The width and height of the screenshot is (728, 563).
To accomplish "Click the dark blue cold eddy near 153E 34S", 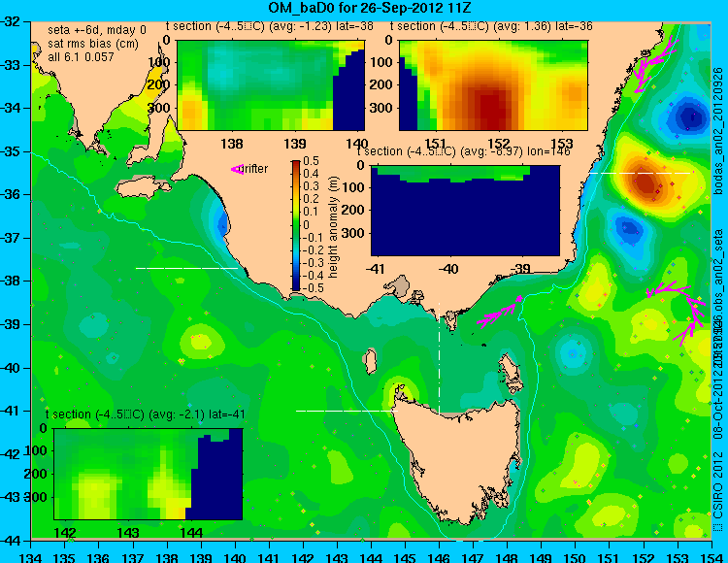I will click(691, 116).
